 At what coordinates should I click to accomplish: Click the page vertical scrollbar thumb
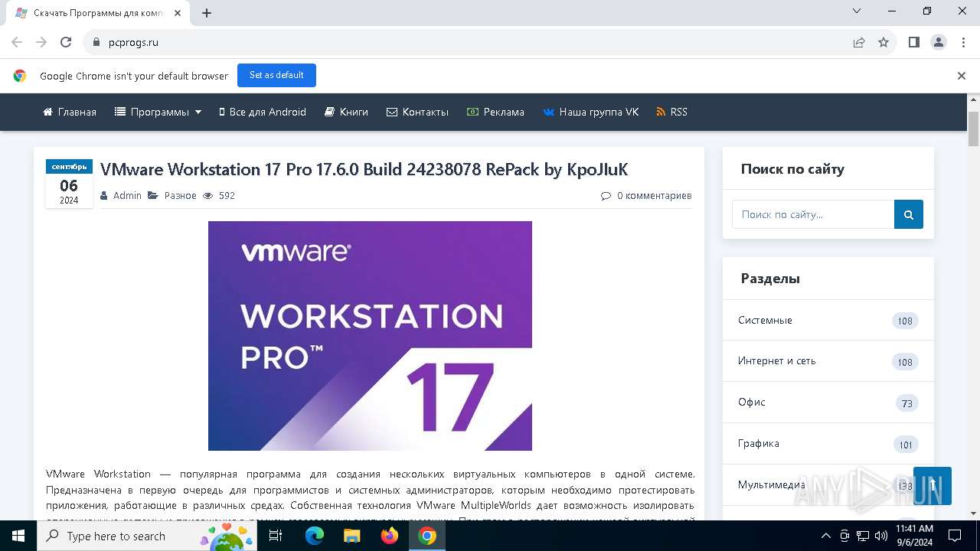[x=974, y=129]
